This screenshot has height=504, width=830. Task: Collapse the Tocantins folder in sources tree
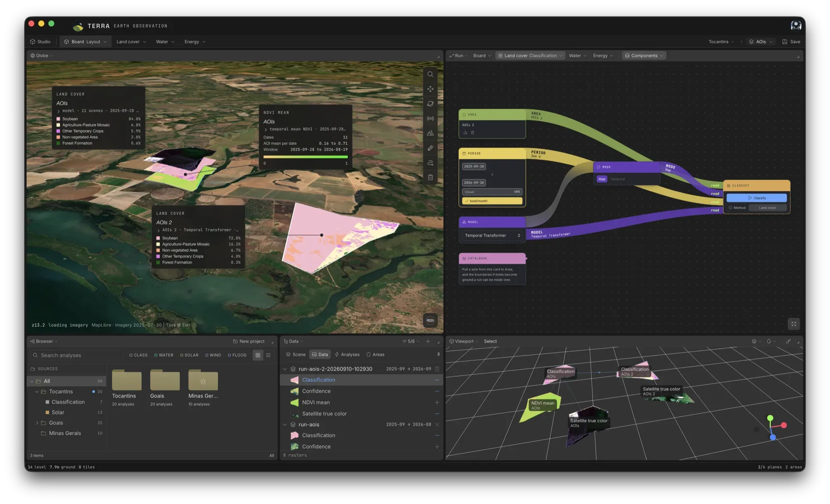[x=37, y=392]
